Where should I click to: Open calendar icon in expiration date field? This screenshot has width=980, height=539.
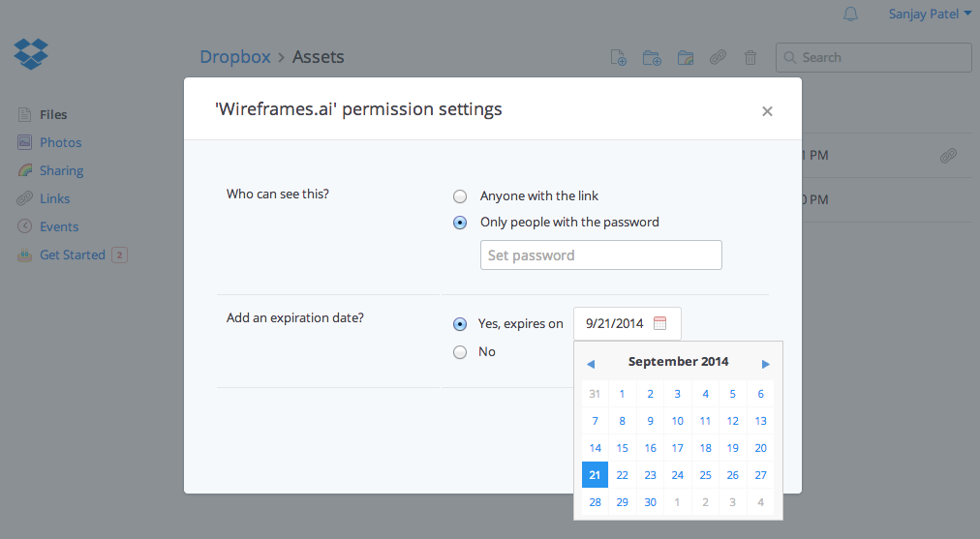(x=660, y=324)
